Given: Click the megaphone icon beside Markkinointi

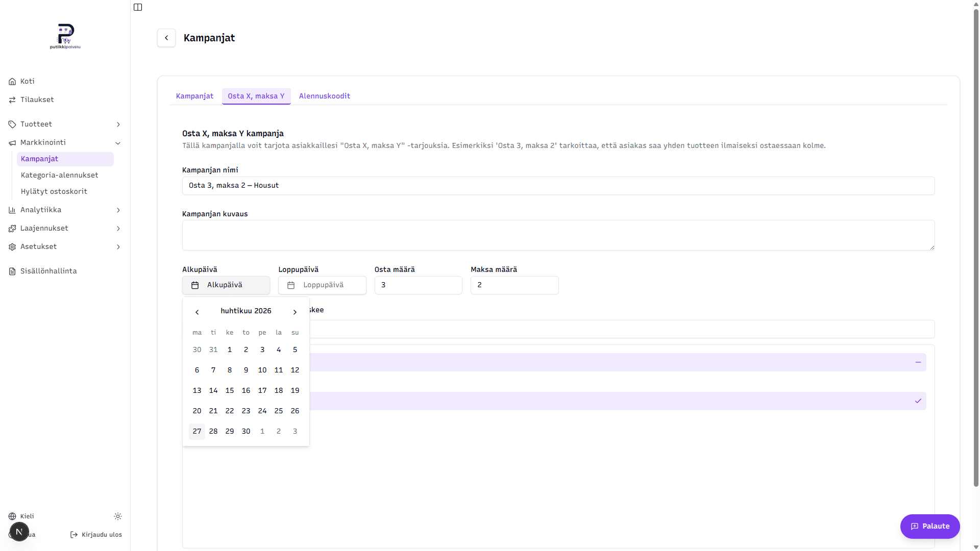Looking at the screenshot, I should pos(12,143).
